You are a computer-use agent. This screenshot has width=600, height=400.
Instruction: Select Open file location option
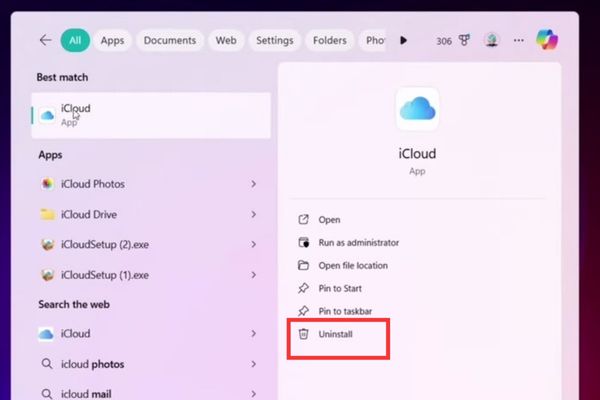tap(352, 265)
